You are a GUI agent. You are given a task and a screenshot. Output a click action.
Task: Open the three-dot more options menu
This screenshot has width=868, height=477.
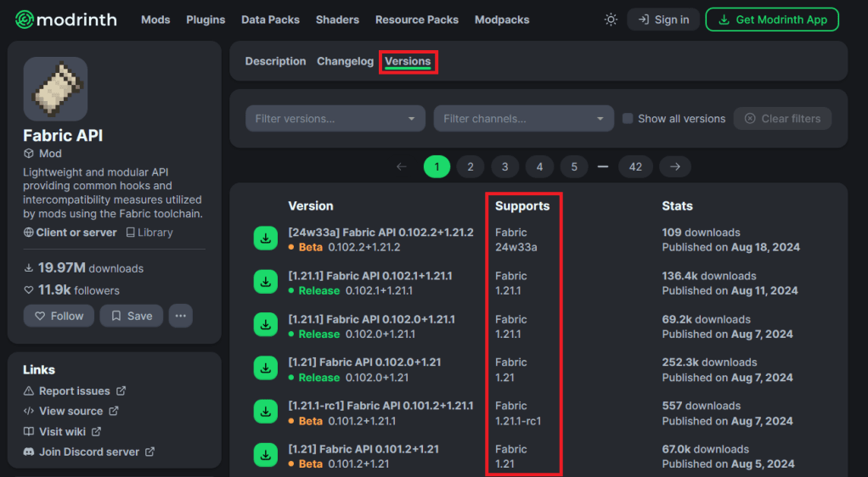pos(180,316)
